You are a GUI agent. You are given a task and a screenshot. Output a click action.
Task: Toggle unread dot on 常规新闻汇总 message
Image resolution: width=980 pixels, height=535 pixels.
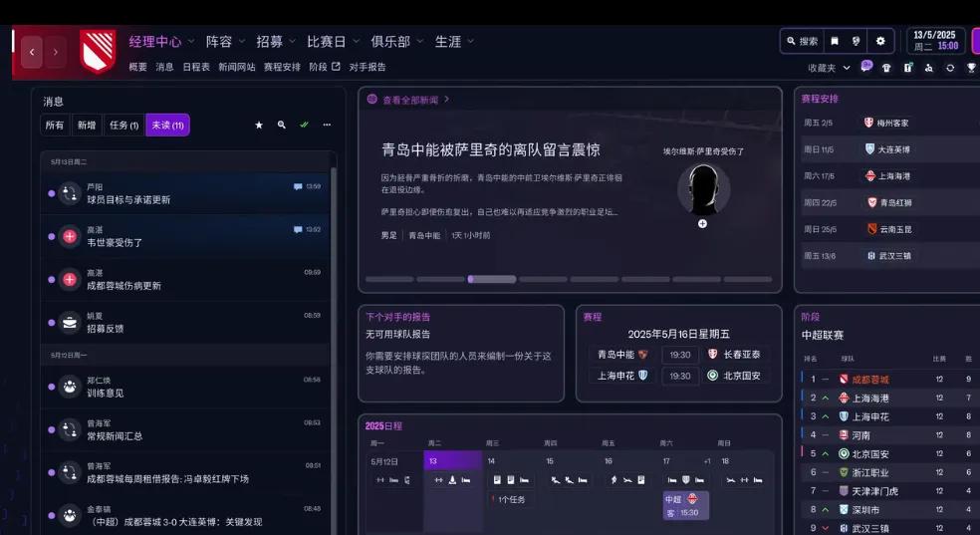click(x=51, y=429)
